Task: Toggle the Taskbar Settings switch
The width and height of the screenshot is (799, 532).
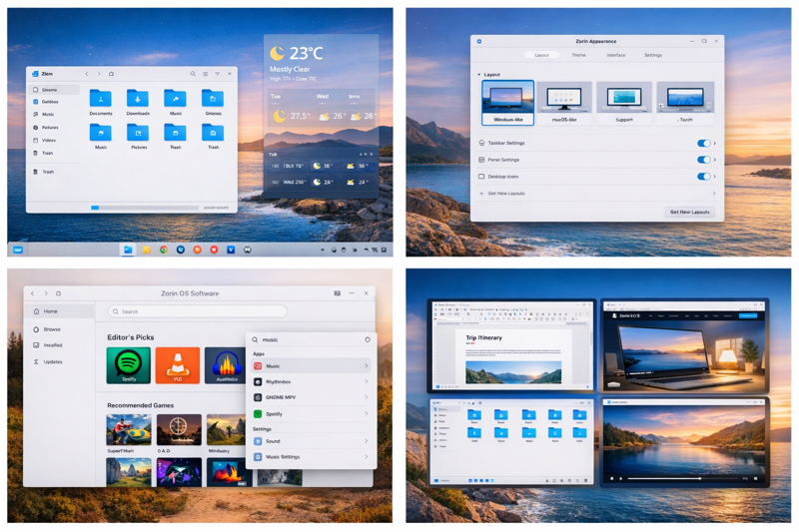Action: tap(703, 143)
